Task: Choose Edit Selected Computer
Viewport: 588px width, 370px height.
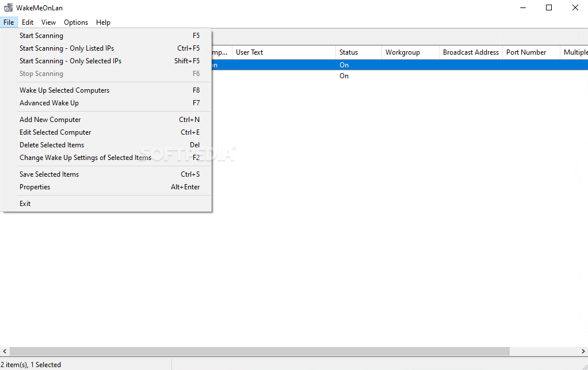Action: [106, 132]
